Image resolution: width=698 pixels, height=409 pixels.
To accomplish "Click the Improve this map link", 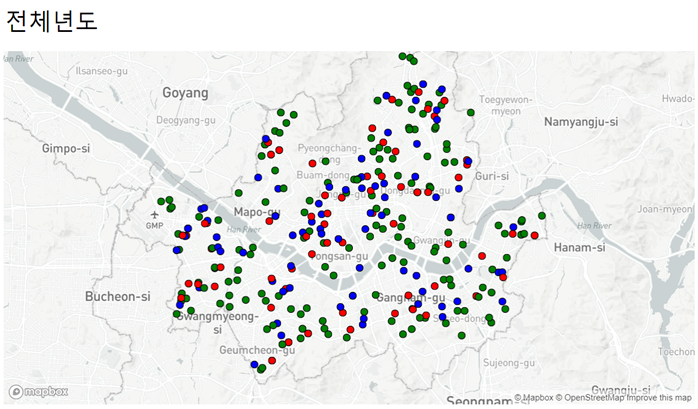I will click(658, 397).
